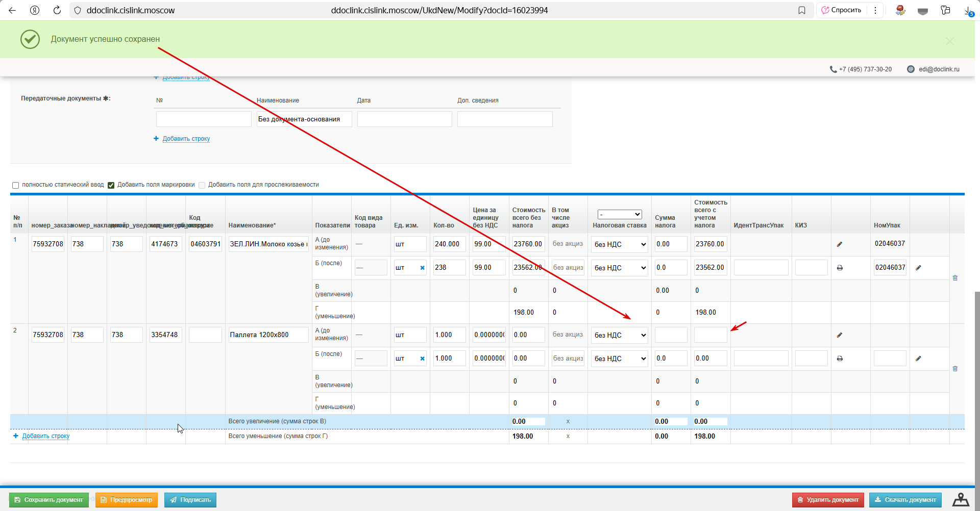Open the 'без НДС' dropdown in row 2 Б line

pos(620,359)
